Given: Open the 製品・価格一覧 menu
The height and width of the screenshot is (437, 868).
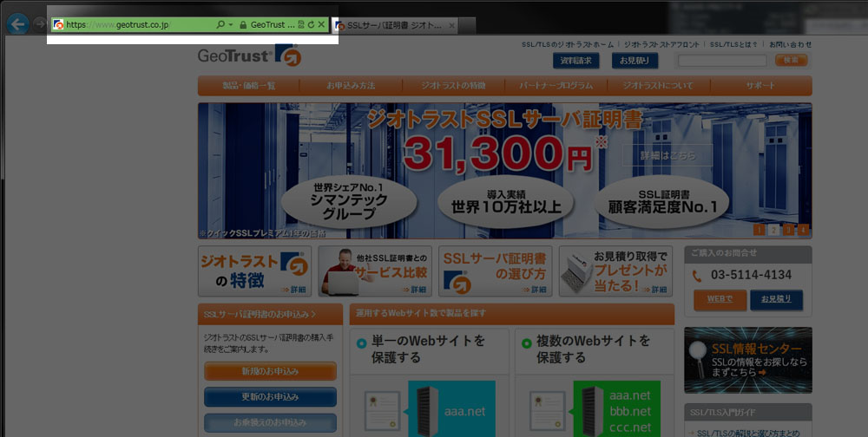Looking at the screenshot, I should click(x=248, y=86).
